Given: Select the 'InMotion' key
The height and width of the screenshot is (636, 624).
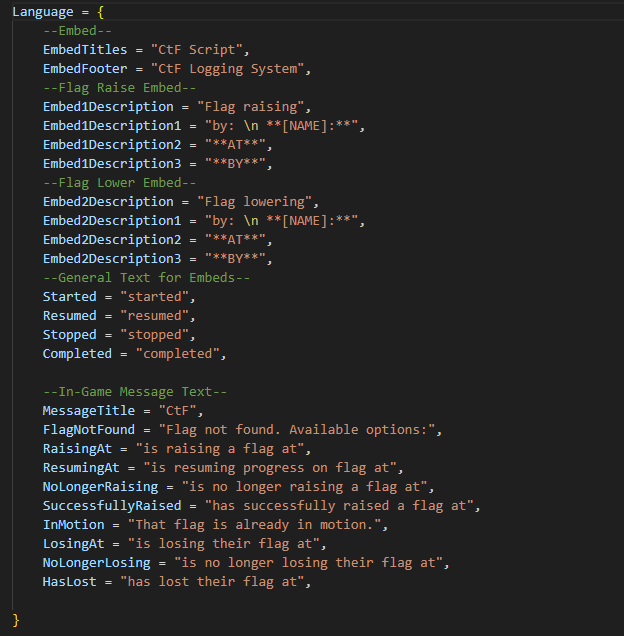Looking at the screenshot, I should click(x=73, y=525).
